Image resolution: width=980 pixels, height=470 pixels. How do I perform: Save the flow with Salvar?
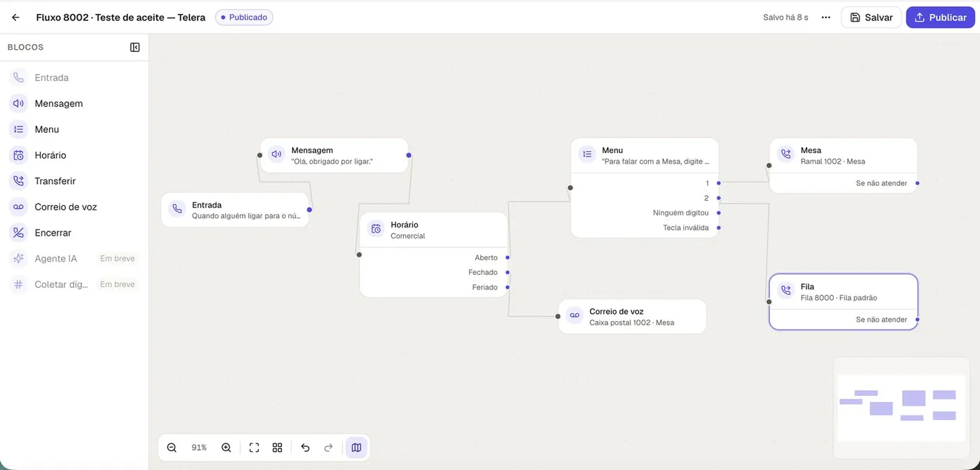coord(871,17)
